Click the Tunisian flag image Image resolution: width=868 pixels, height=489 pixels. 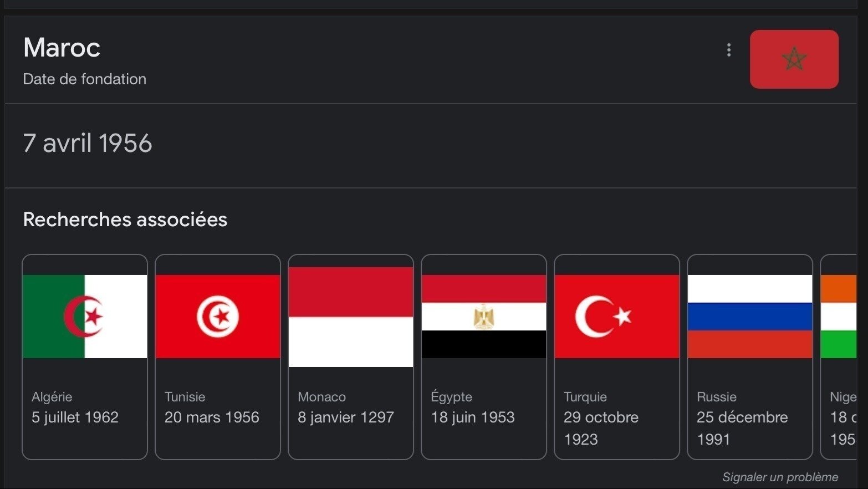[x=217, y=313]
